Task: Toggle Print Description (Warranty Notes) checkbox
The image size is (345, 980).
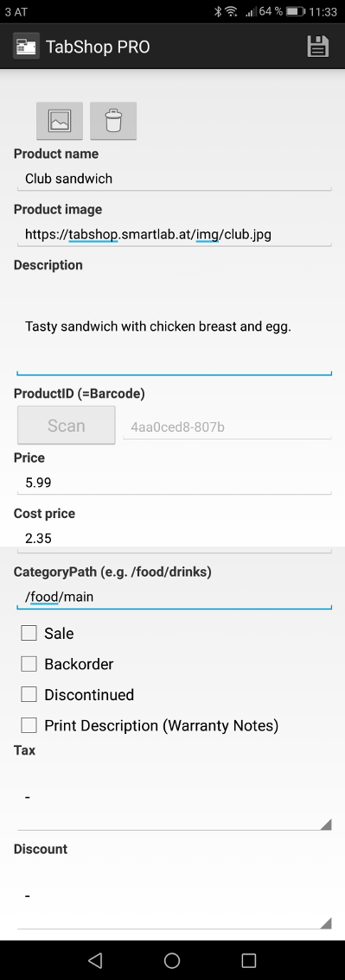Action: pos(29,725)
